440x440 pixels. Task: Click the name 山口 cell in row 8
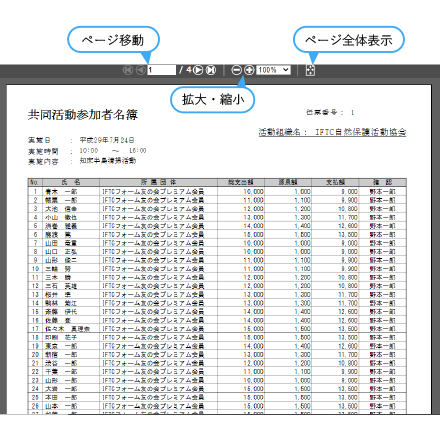pyautogui.click(x=71, y=252)
